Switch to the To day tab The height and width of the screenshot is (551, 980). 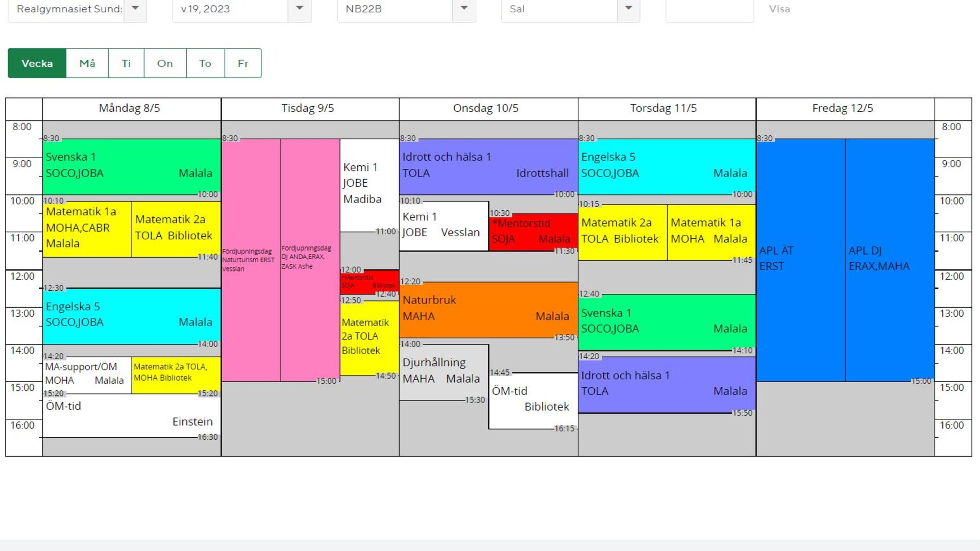pos(205,63)
